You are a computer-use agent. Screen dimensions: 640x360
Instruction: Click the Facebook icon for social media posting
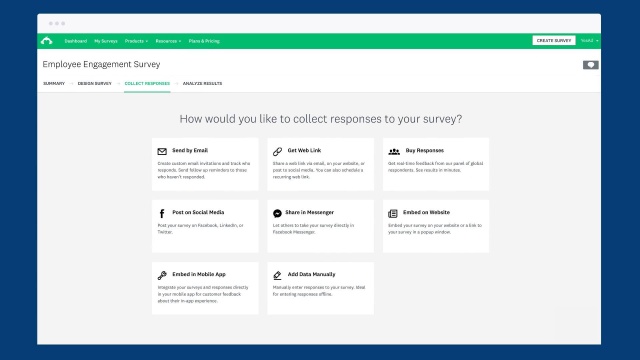[162, 213]
